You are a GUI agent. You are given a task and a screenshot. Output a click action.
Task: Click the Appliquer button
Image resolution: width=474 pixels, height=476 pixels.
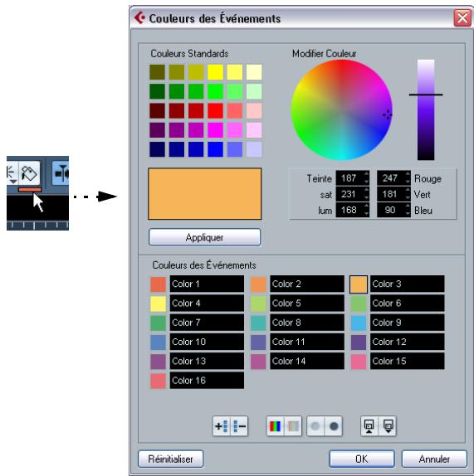pos(204,237)
